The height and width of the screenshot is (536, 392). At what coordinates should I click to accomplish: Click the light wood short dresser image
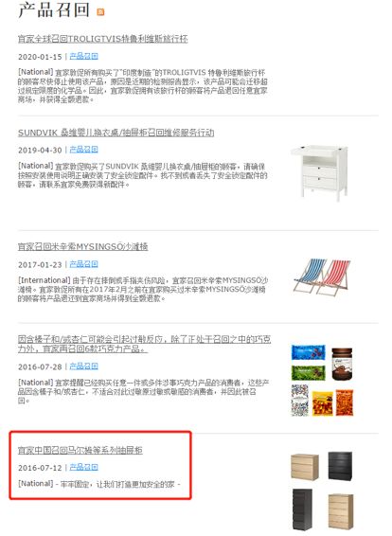coord(305,467)
